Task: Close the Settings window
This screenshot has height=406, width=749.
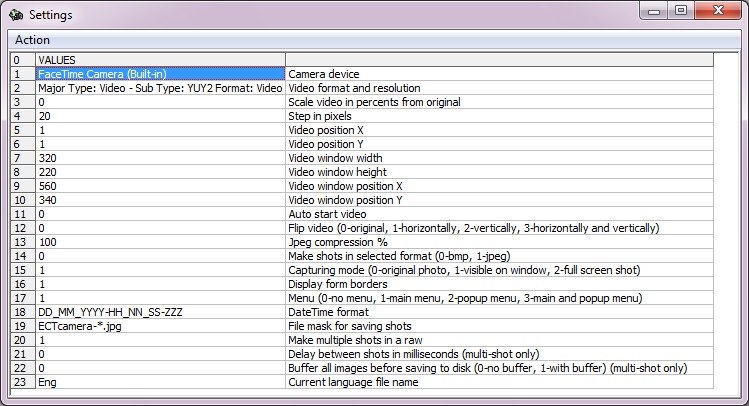Action: (x=718, y=11)
